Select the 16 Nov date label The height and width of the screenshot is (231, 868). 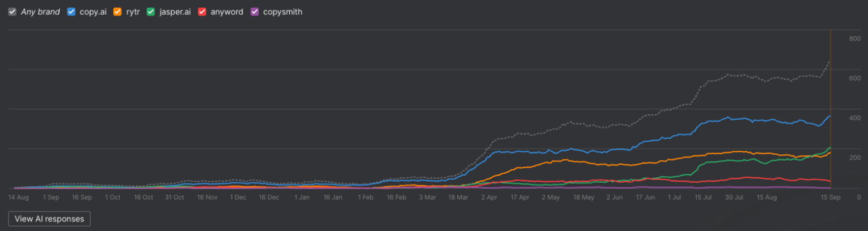(207, 197)
